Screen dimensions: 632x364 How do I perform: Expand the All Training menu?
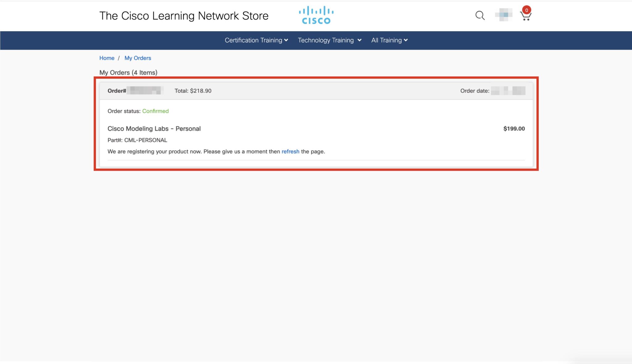pyautogui.click(x=389, y=40)
